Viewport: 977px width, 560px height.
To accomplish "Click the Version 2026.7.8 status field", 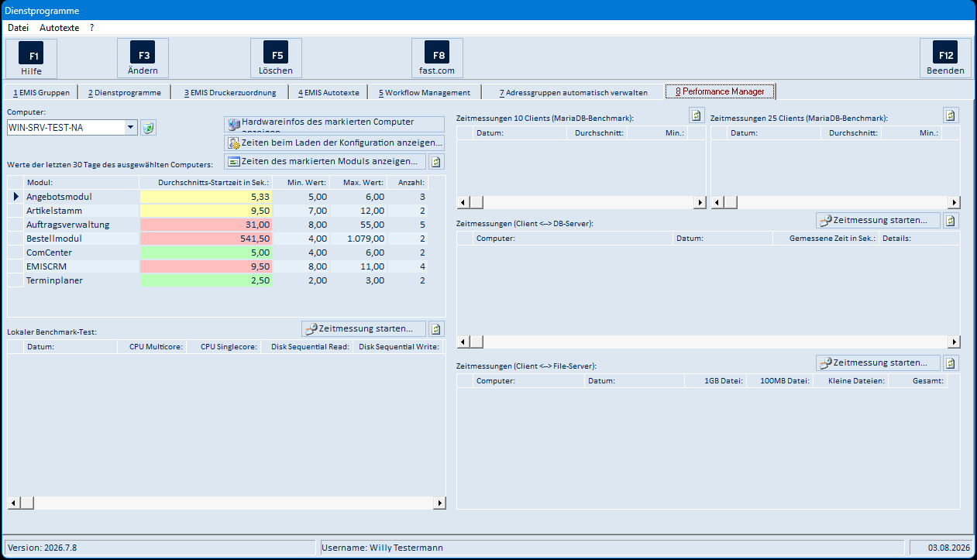I will 160,548.
